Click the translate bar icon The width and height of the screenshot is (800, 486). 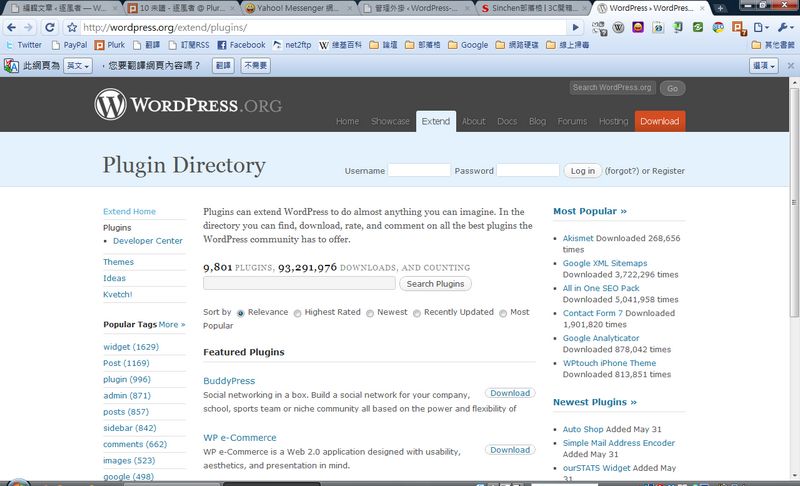click(x=11, y=66)
